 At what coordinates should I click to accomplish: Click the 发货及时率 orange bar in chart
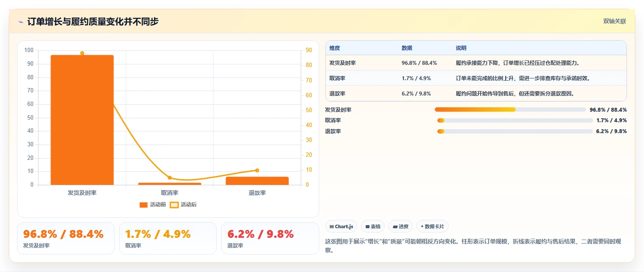coord(82,120)
